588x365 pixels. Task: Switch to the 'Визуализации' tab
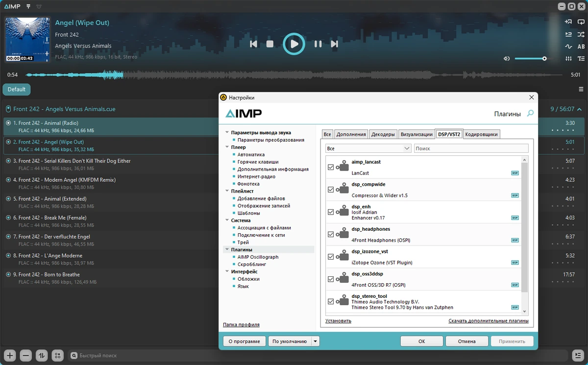coord(416,134)
